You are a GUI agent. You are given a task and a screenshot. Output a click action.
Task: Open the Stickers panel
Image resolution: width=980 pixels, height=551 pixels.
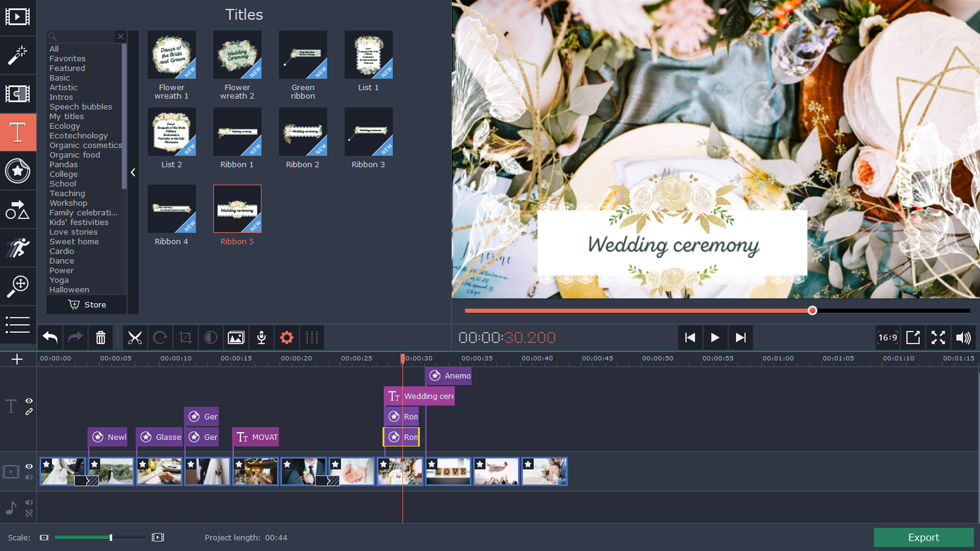[17, 171]
